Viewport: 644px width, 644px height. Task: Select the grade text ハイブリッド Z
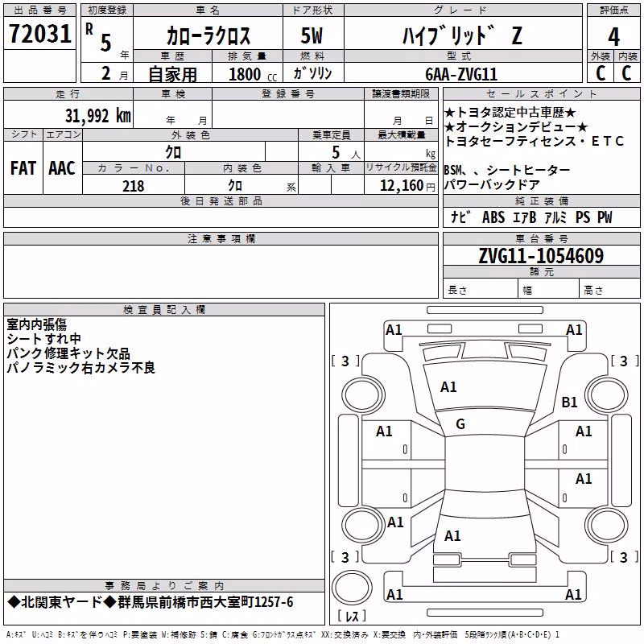click(x=462, y=35)
